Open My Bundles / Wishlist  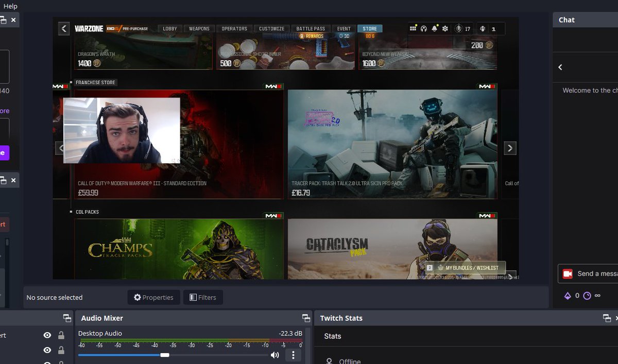coord(466,268)
